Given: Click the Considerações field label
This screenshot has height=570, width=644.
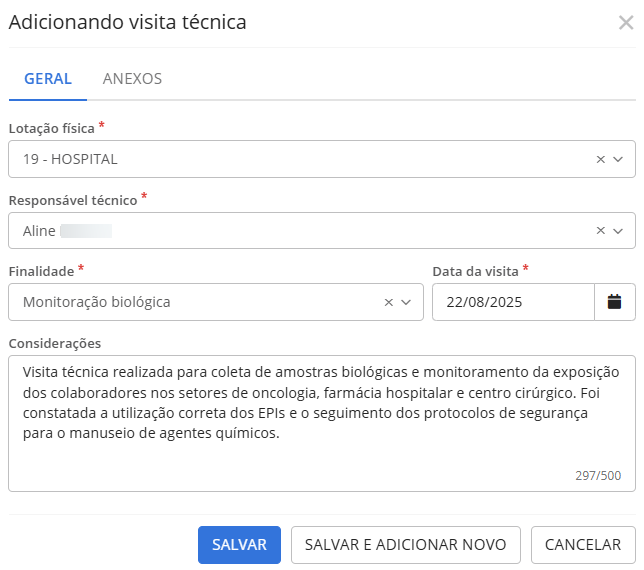Looking at the screenshot, I should (55, 343).
